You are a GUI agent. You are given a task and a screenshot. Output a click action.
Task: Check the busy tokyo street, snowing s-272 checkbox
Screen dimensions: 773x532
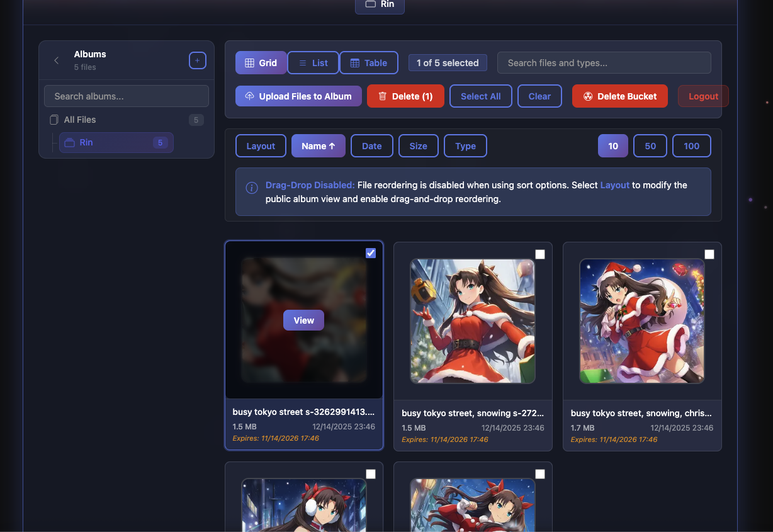[540, 254]
